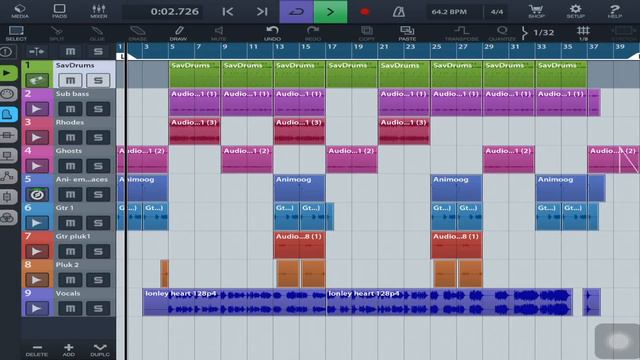Mute the SavDrums track
This screenshot has width=640, height=360.
[70, 80]
